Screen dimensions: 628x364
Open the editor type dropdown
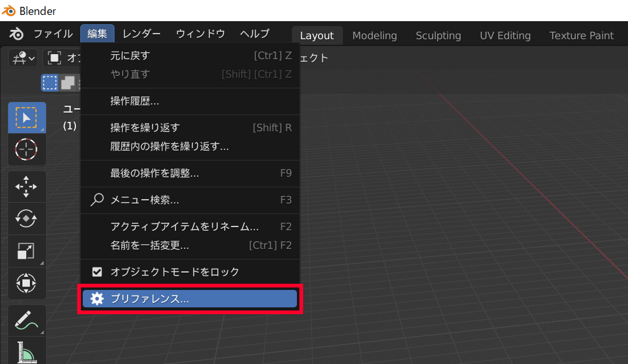point(22,57)
